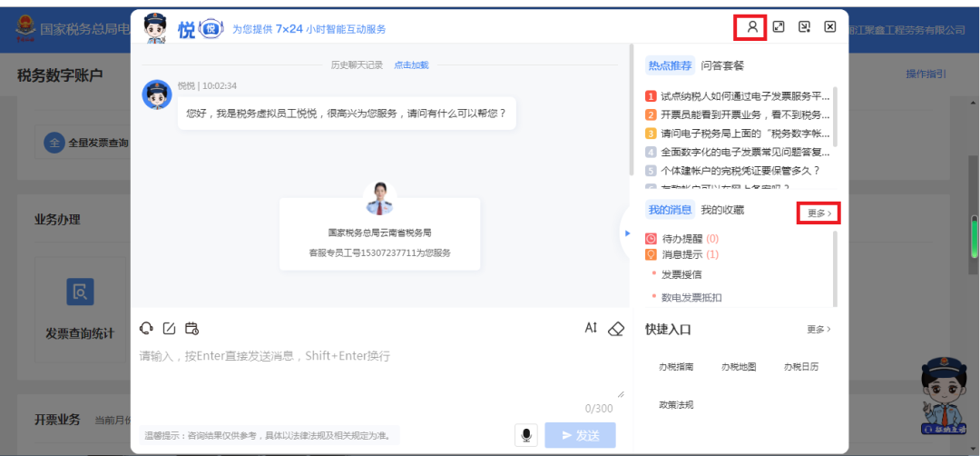
Task: Click the 消息提示 bulb icon
Action: (x=651, y=254)
